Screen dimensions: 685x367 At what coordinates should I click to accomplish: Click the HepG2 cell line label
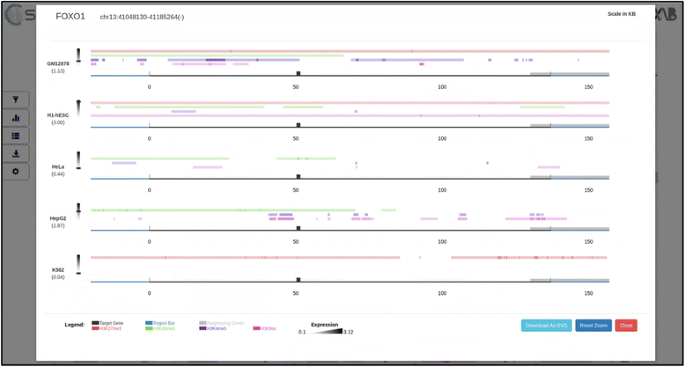58,218
